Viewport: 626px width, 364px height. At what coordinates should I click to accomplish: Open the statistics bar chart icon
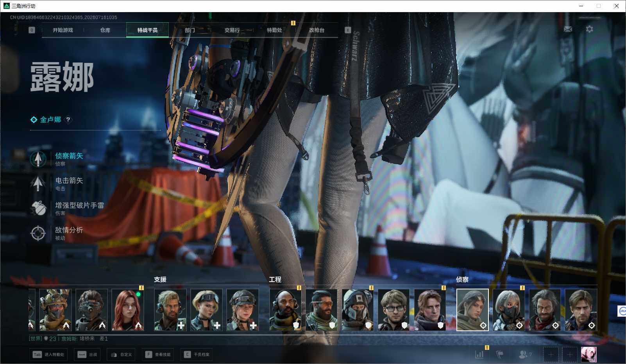479,354
